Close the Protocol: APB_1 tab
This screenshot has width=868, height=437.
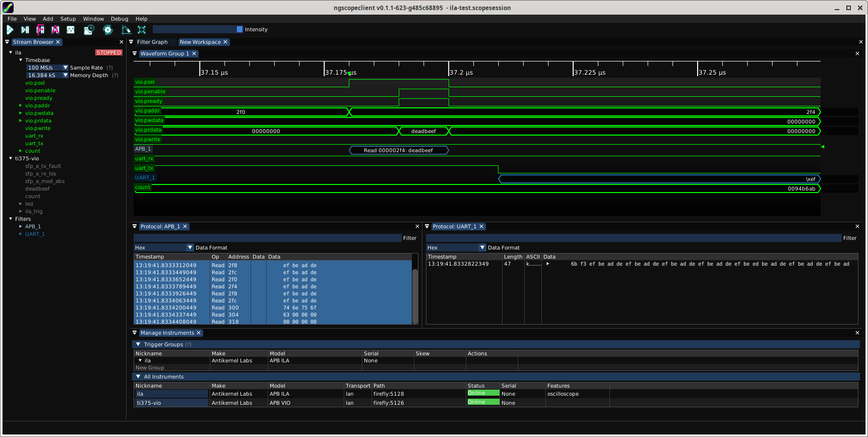[185, 227]
